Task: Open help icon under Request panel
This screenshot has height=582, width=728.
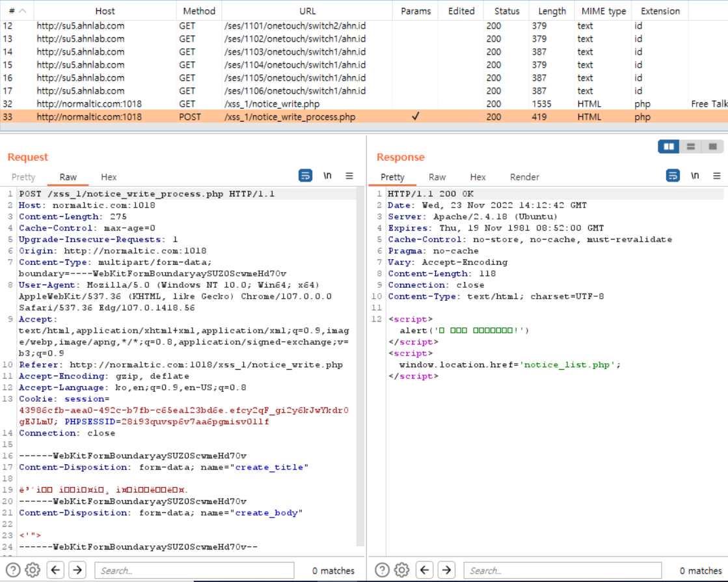Action: click(x=13, y=570)
